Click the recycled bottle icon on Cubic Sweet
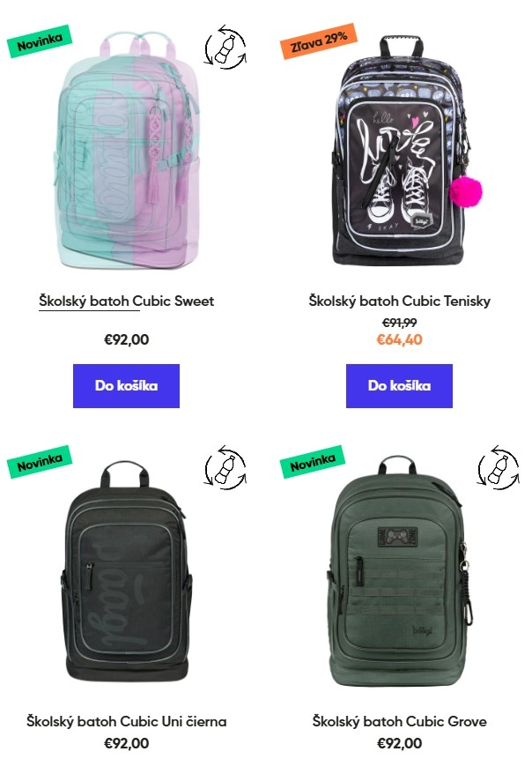The height and width of the screenshot is (759, 532). [225, 47]
